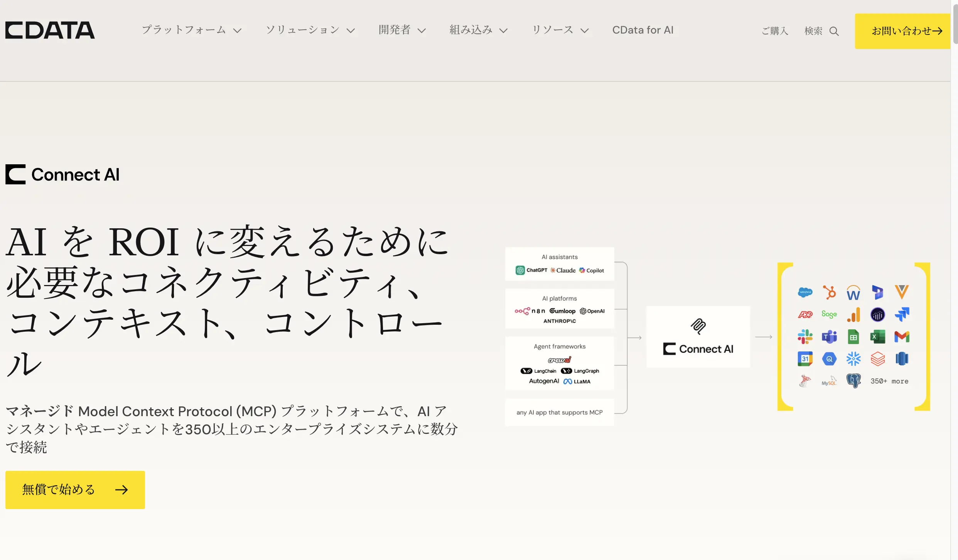Click the Connect AI box in the diagram
This screenshot has width=958, height=560.
click(x=698, y=337)
